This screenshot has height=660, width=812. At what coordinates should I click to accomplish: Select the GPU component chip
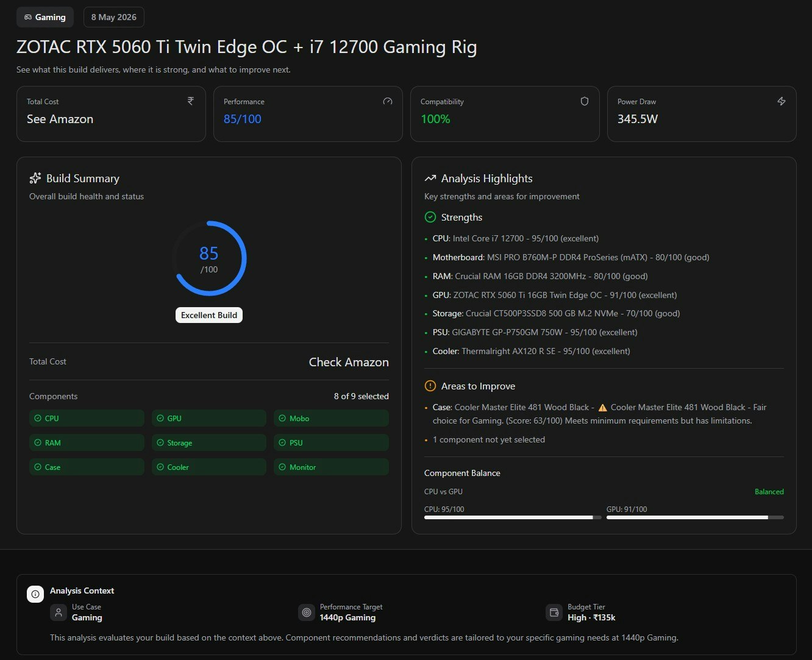[209, 418]
